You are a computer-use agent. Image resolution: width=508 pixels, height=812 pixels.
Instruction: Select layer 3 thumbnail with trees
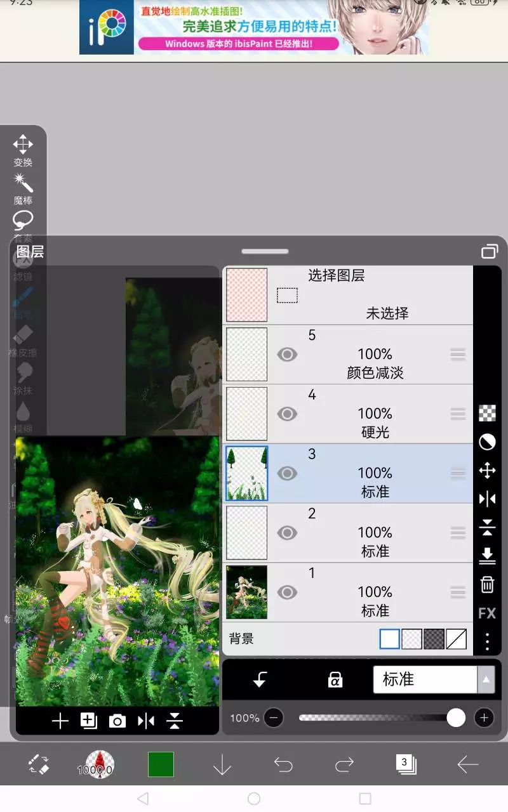click(247, 473)
